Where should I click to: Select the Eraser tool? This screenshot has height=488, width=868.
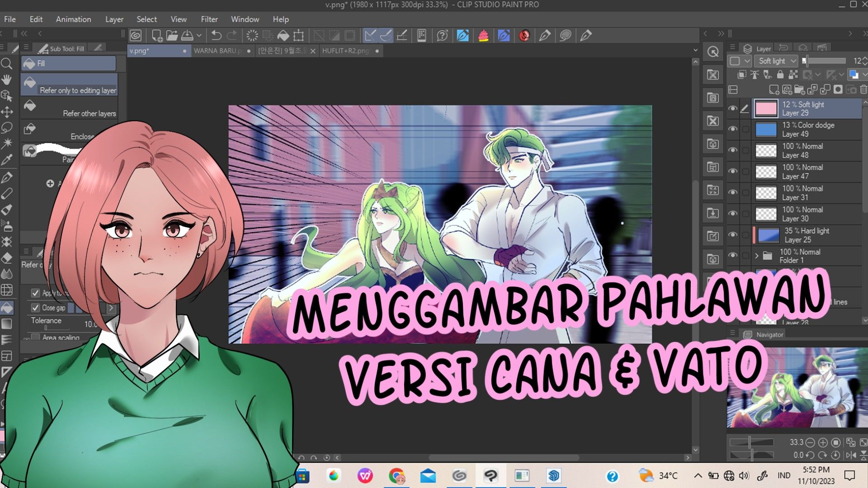coord(7,258)
